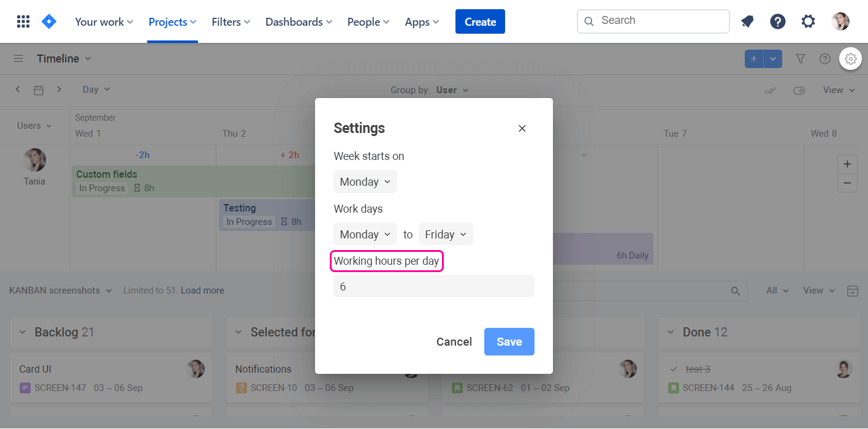Open Dashboards menu
This screenshot has width=868, height=429.
(299, 22)
